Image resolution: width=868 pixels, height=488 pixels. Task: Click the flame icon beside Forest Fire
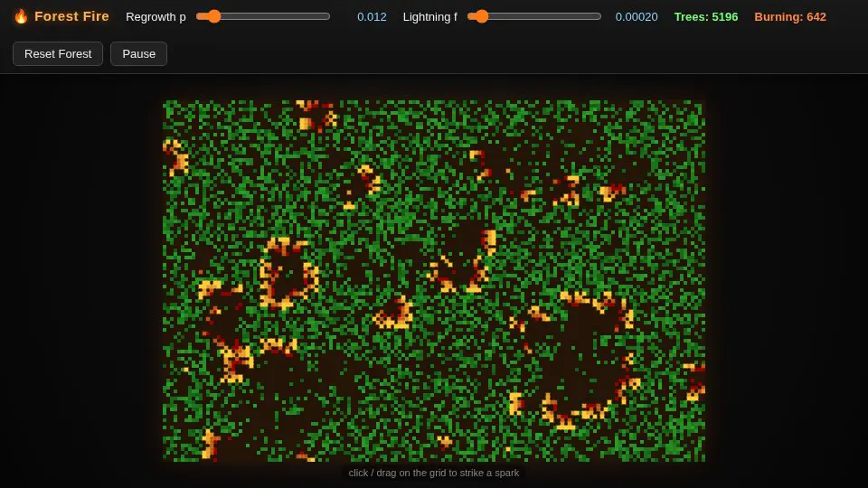[x=21, y=16]
